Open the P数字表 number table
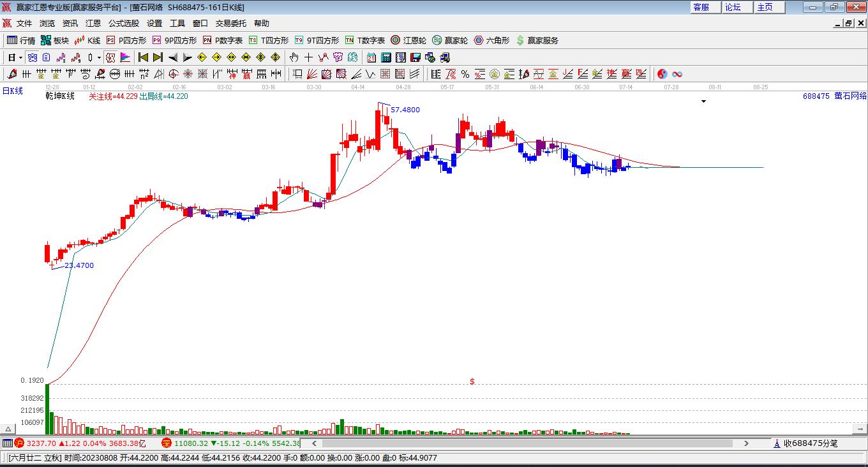This screenshot has width=868, height=467. point(223,40)
